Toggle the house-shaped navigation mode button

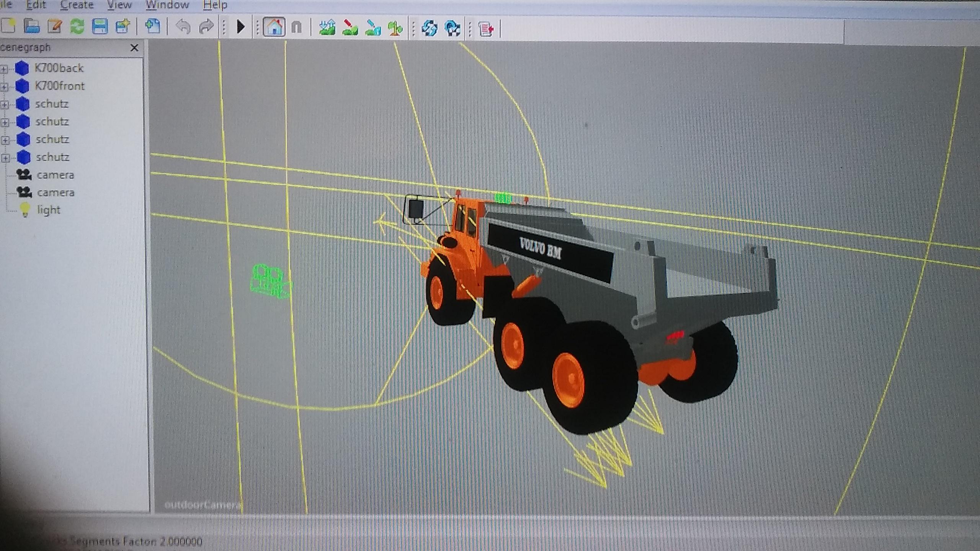click(274, 27)
